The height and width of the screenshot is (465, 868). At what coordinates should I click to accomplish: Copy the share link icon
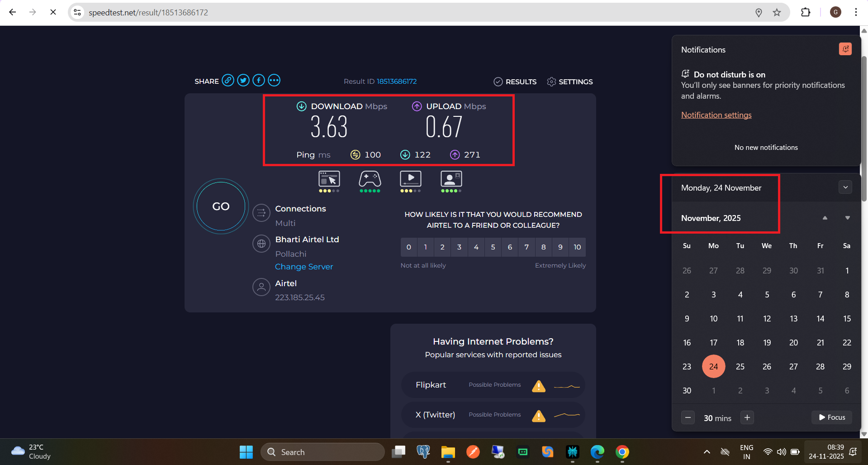click(228, 81)
